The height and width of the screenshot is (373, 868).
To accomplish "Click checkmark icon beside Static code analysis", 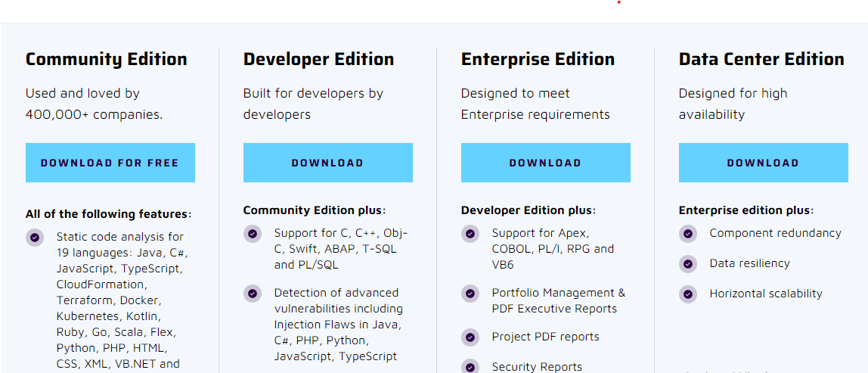I will pos(35,238).
